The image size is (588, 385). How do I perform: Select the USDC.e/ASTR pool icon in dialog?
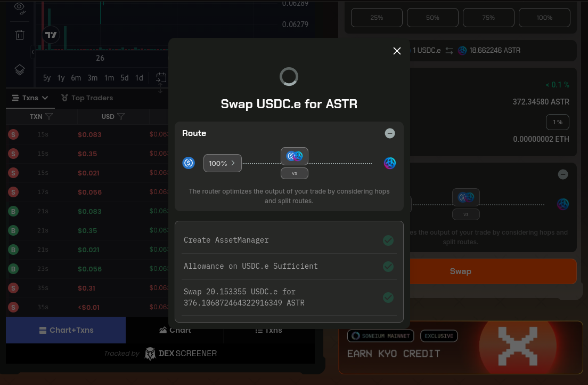[x=295, y=156]
